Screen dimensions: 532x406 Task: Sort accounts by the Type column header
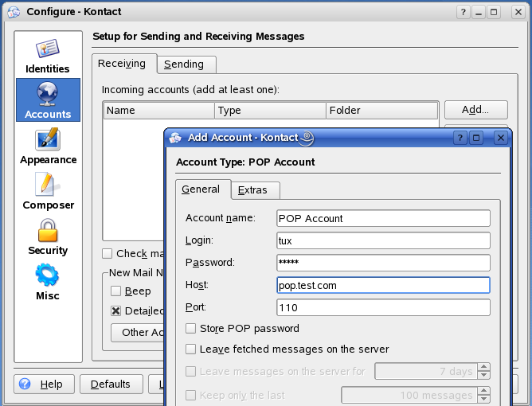point(271,111)
